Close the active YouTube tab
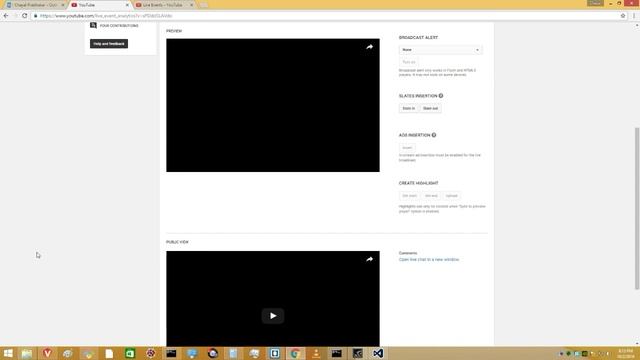Screen dimensions: 640x360 pos(127,5)
